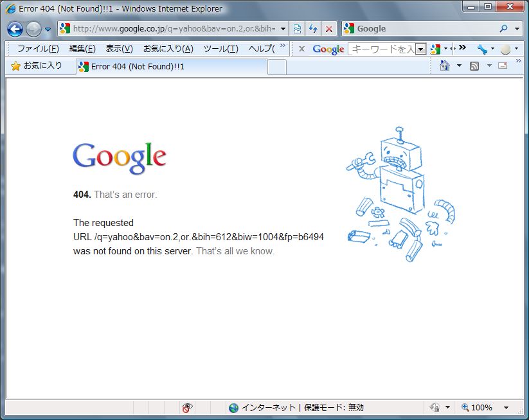529x420 pixels.
Task: Click the 保護モード: 無効 status text
Action: tap(334, 408)
